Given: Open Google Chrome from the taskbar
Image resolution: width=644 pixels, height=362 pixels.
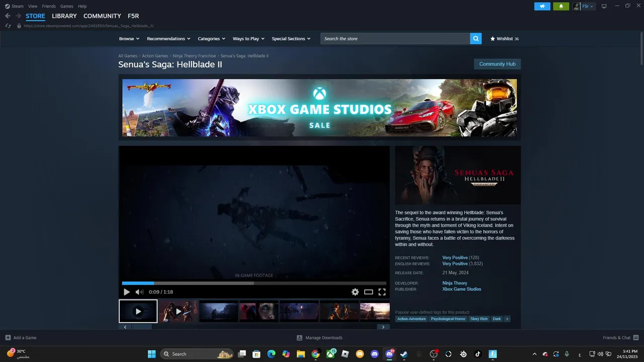Looking at the screenshot, I should (x=315, y=354).
